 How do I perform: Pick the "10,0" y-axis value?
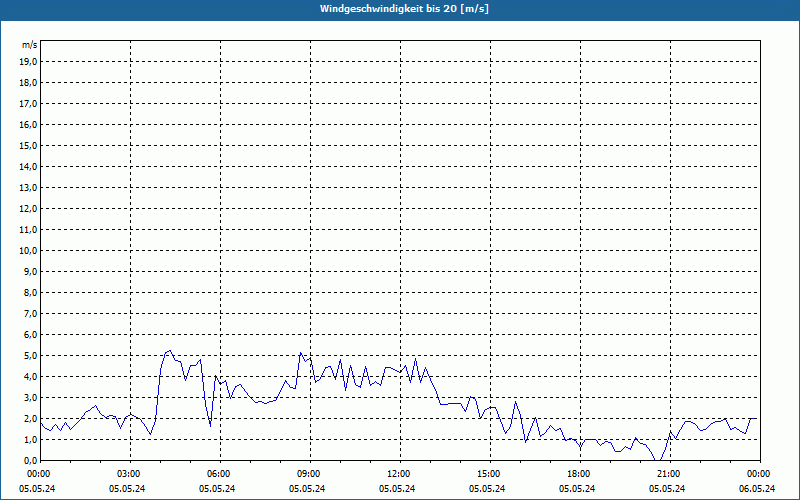(28, 251)
